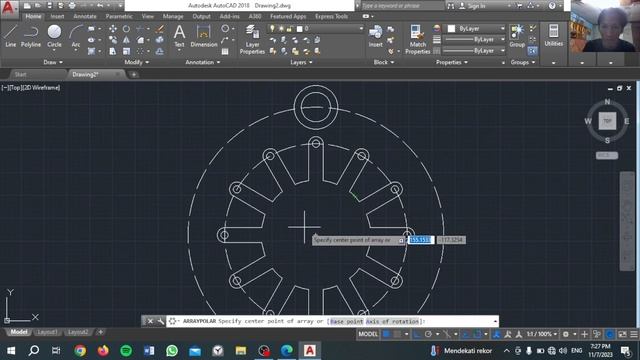This screenshot has height=360, width=640.
Task: Click the Rotate tool in Modify panel
Action: (x=127, y=29)
